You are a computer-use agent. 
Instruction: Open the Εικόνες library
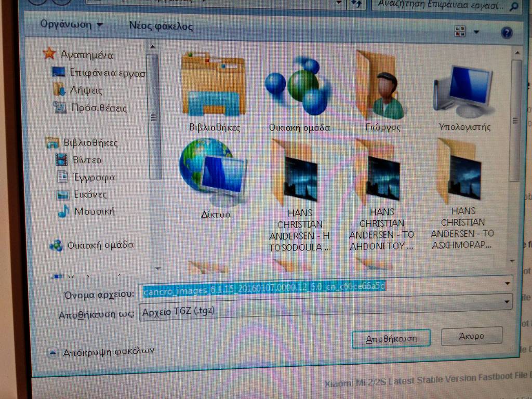click(x=82, y=194)
